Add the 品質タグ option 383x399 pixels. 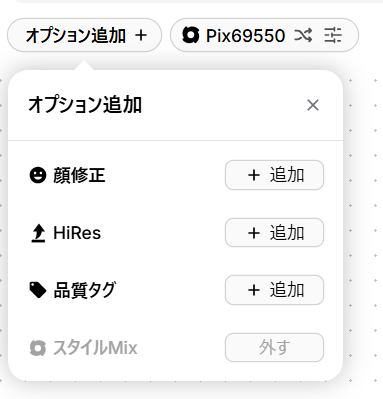tap(274, 290)
